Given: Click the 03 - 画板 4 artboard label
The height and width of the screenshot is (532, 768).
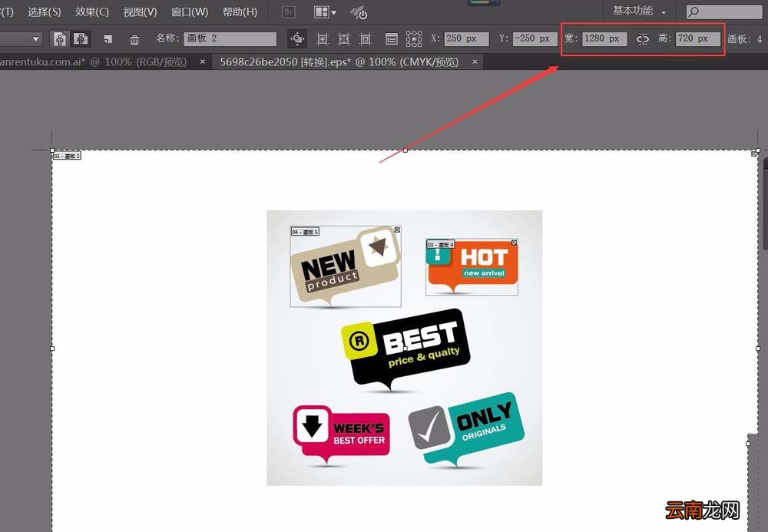Looking at the screenshot, I should pos(440,244).
